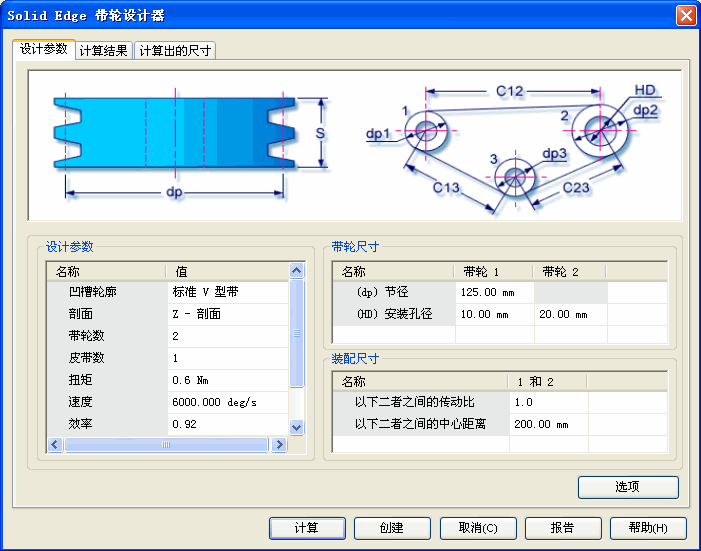
Task: Click the 扭矩 value 0.6 Nm
Action: tap(226, 379)
